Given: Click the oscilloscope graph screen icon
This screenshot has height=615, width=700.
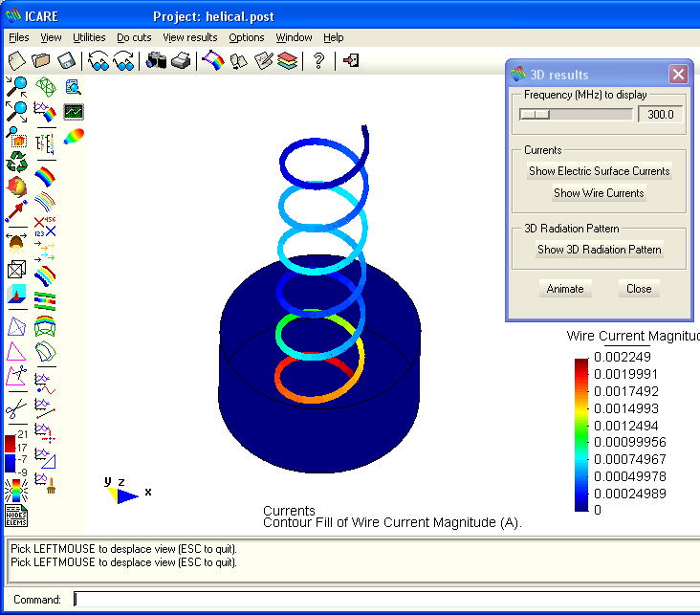Looking at the screenshot, I should click(x=74, y=112).
